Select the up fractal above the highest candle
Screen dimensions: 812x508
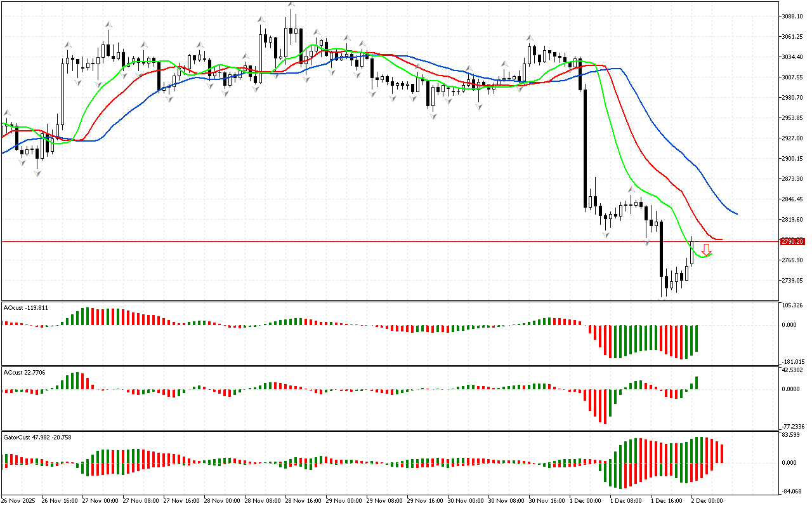291,5
